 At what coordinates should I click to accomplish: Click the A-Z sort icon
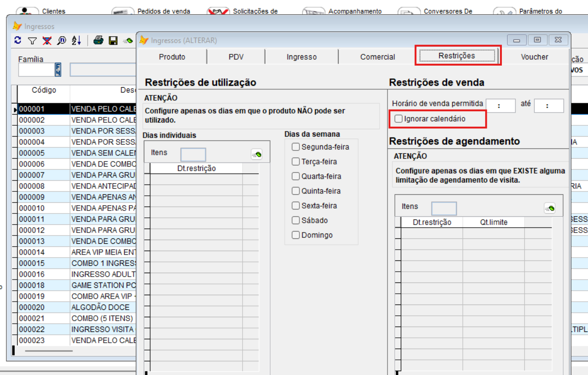pyautogui.click(x=76, y=41)
